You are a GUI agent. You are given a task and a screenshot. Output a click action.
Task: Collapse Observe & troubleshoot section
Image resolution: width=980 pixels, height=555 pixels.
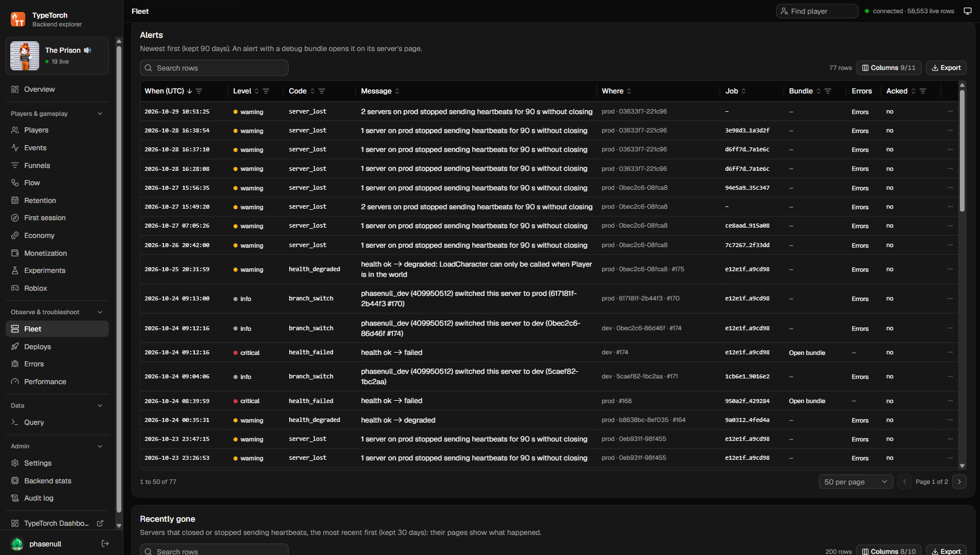100,312
